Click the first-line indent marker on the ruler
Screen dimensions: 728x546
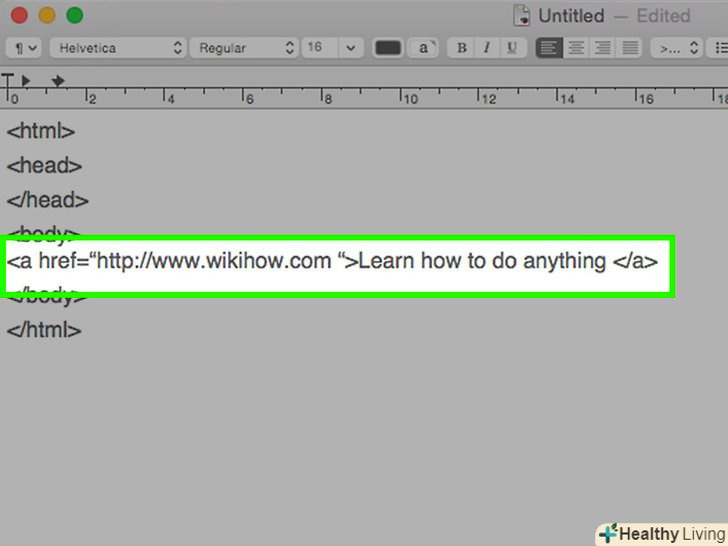7,80
